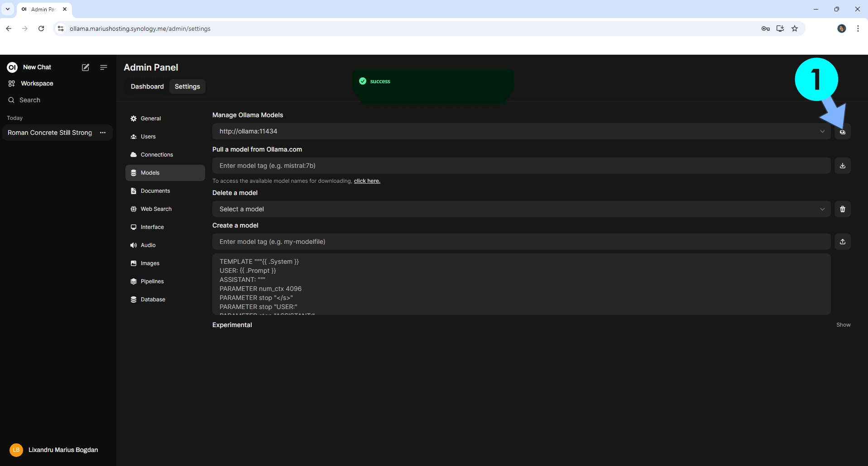The height and width of the screenshot is (466, 868).
Task: Open Web Search settings
Action: (x=165, y=209)
